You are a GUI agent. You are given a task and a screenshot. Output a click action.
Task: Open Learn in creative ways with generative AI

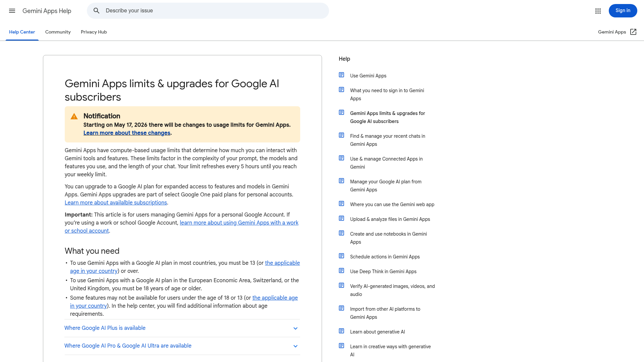coord(390,351)
